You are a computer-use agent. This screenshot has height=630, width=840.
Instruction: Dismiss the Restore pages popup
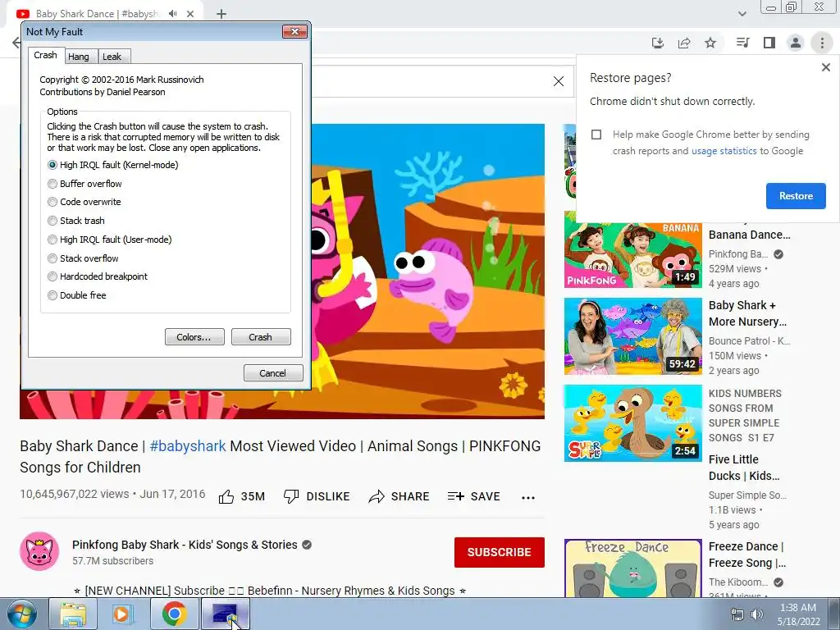coord(825,67)
